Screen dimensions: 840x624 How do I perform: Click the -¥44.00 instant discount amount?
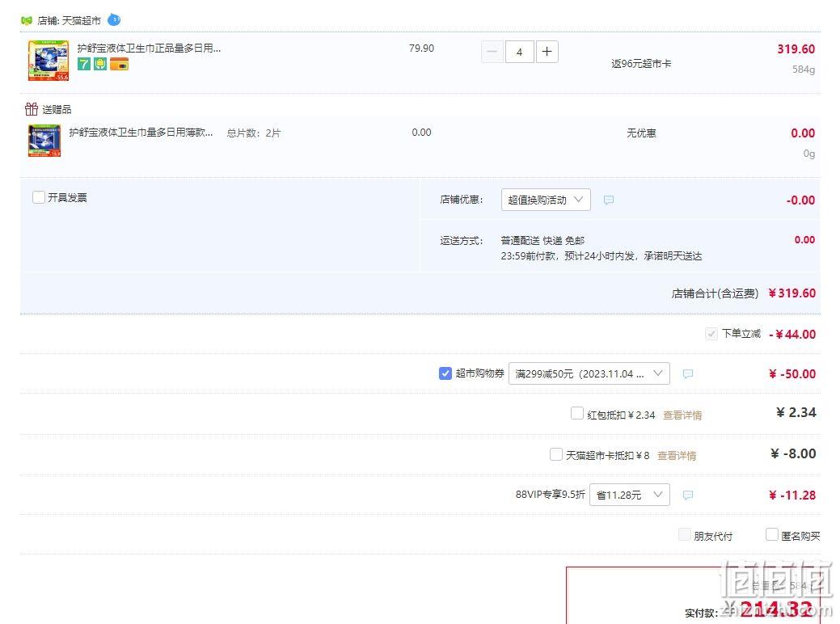[792, 335]
